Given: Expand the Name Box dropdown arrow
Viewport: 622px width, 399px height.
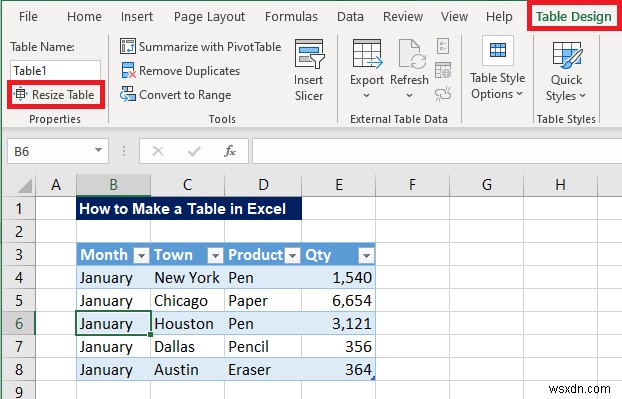Looking at the screenshot, I should tap(98, 151).
